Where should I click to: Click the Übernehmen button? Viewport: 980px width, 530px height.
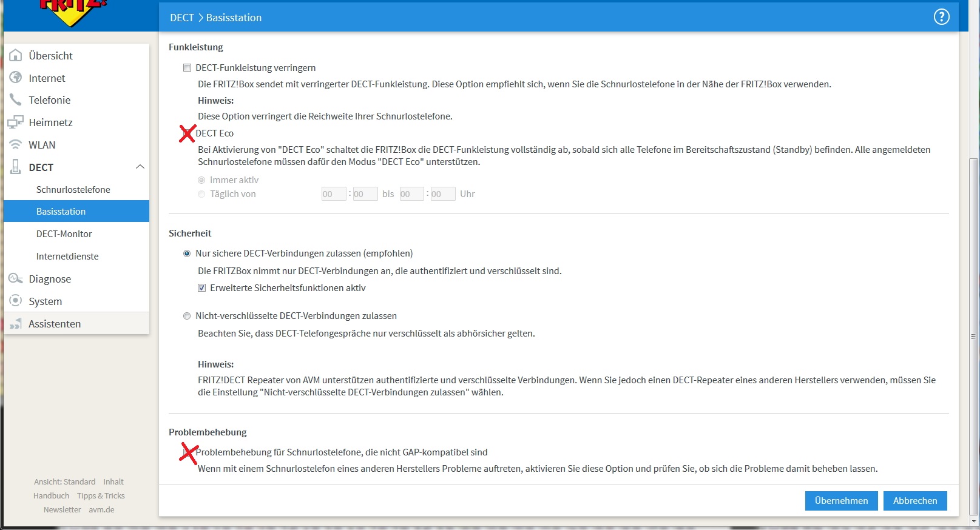point(841,501)
